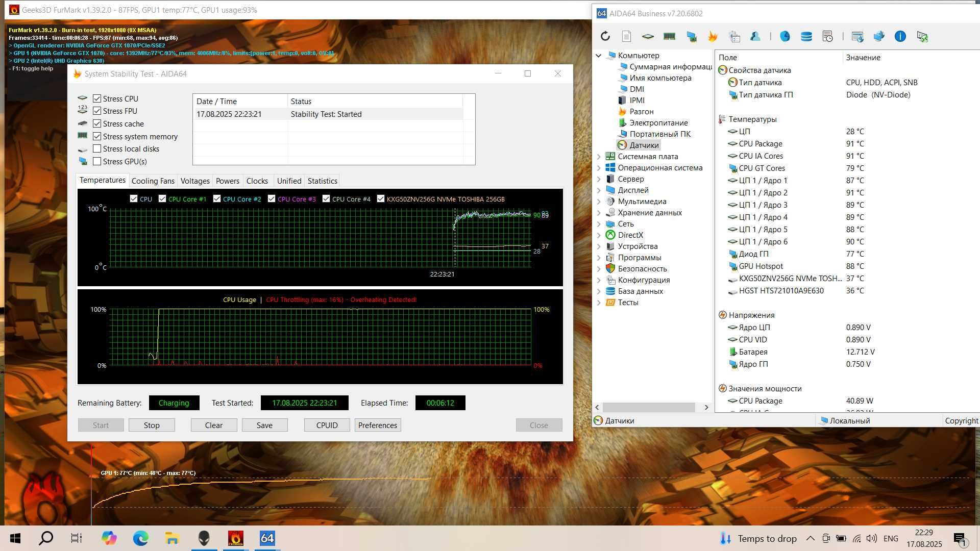Image resolution: width=980 pixels, height=551 pixels.
Task: Click the green RAM module toolbar icon
Action: (x=669, y=36)
